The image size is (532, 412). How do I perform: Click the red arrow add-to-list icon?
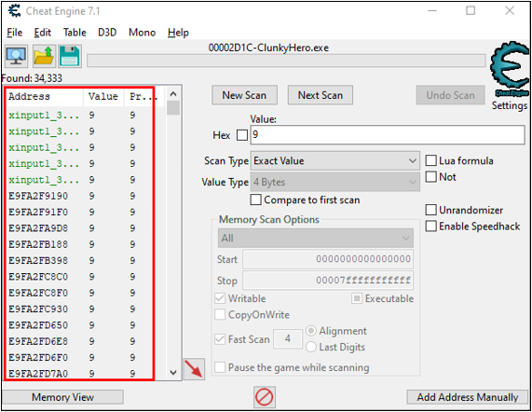pyautogui.click(x=194, y=368)
